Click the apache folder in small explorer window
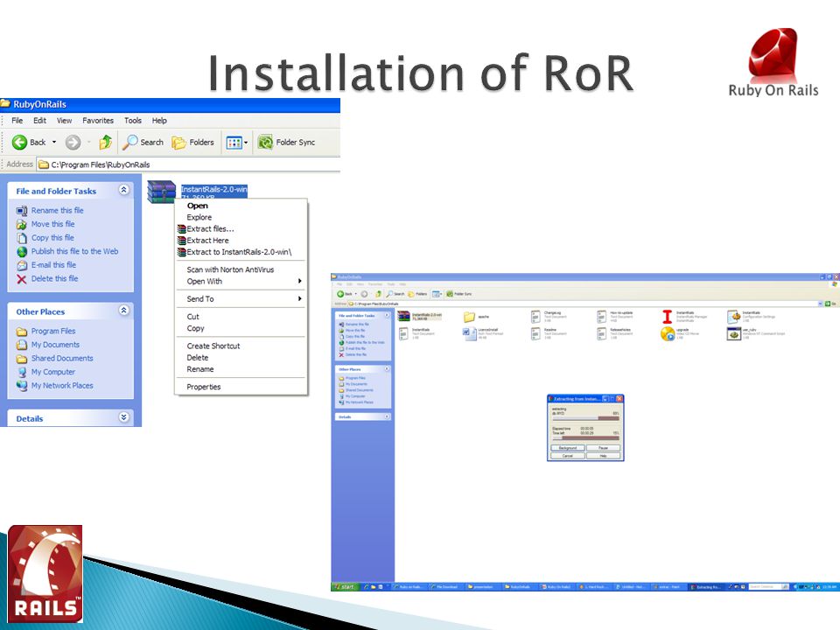The height and width of the screenshot is (630, 840). tap(469, 317)
